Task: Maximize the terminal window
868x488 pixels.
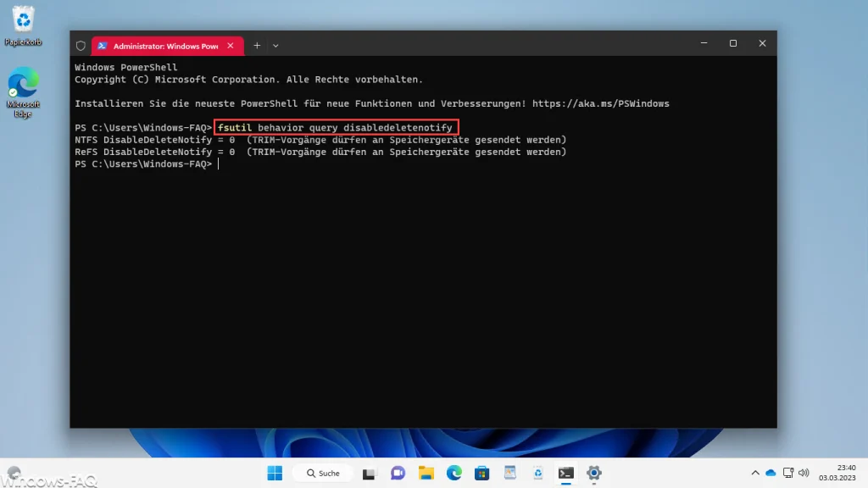Action: pos(733,43)
